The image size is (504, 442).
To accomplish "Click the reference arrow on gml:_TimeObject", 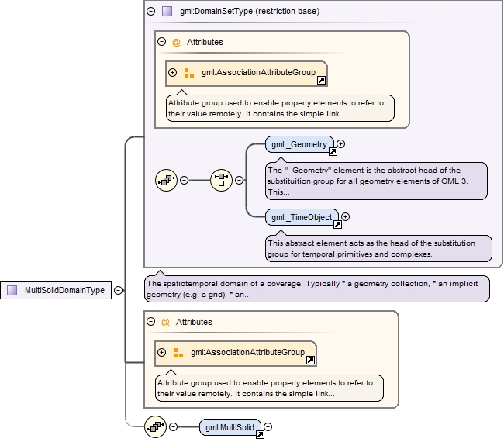I will tap(337, 225).
